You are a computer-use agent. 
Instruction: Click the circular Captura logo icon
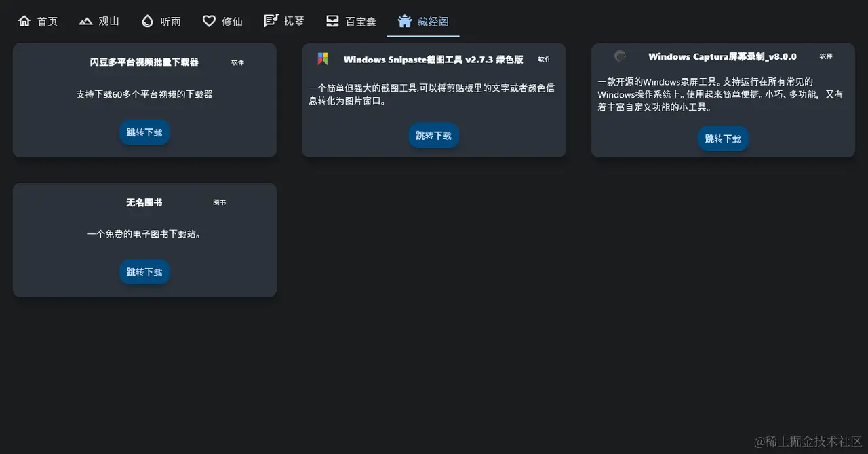coord(620,56)
